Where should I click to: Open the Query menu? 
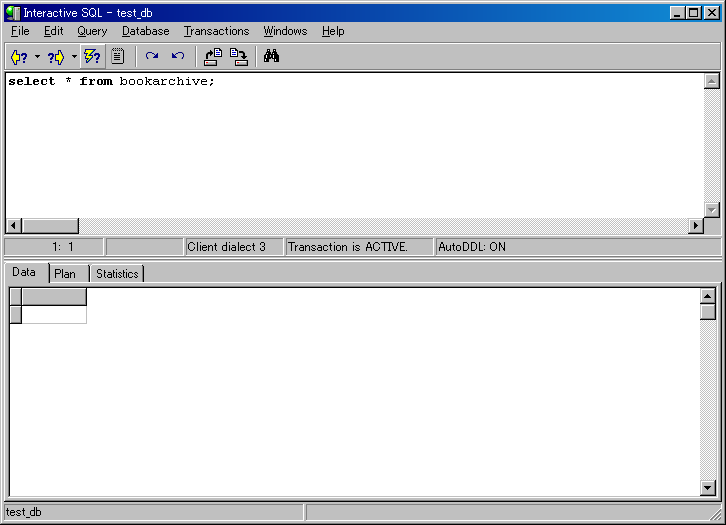pos(92,31)
